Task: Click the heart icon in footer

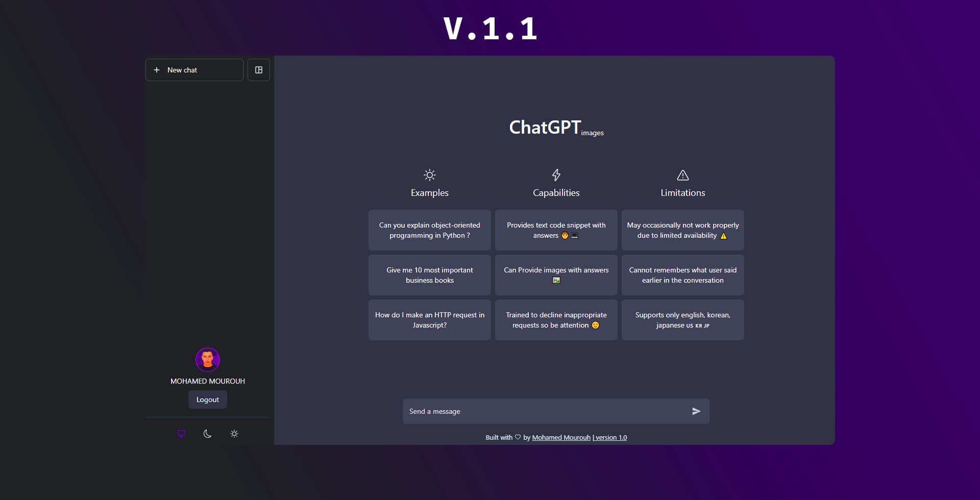Action: [518, 437]
